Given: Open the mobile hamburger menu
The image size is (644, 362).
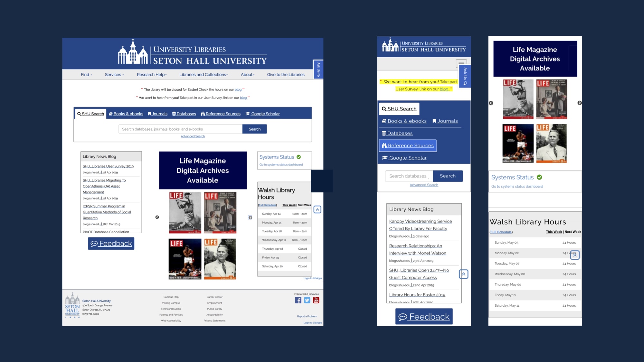Looking at the screenshot, I should coord(461,63).
